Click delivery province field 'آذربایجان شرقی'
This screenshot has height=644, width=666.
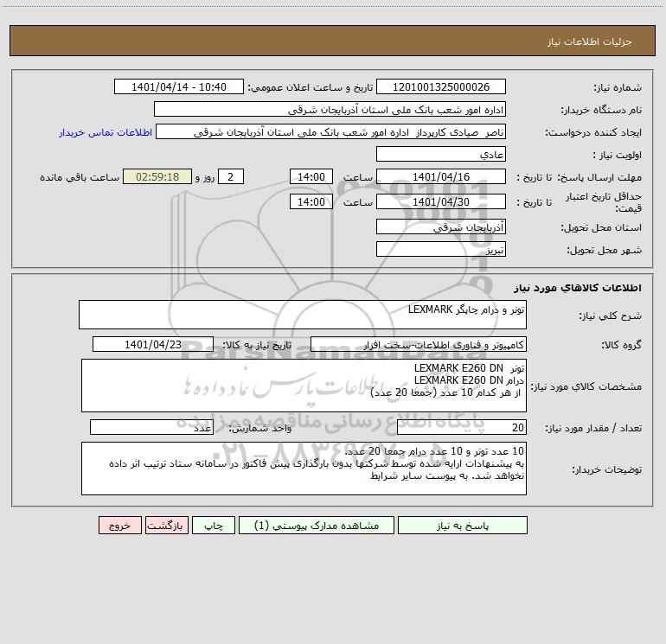(441, 227)
